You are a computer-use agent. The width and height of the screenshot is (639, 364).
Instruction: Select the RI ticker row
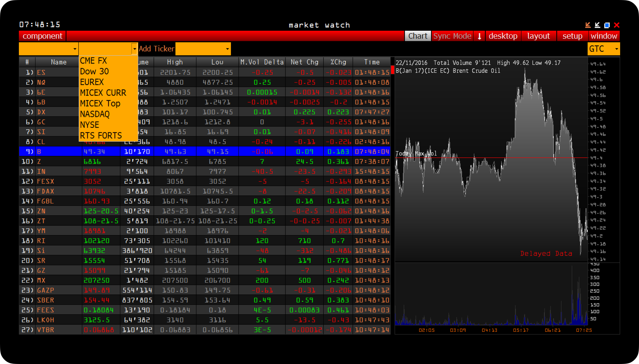pyautogui.click(x=205, y=241)
